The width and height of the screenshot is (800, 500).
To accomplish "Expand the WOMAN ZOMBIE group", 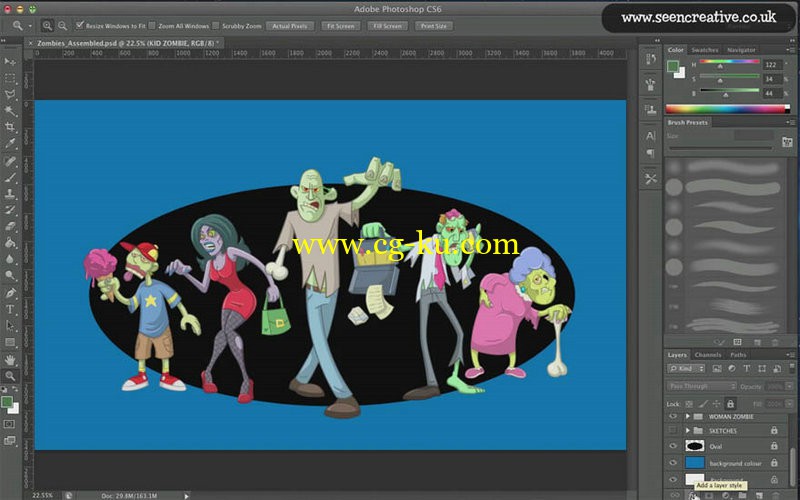I will click(688, 416).
